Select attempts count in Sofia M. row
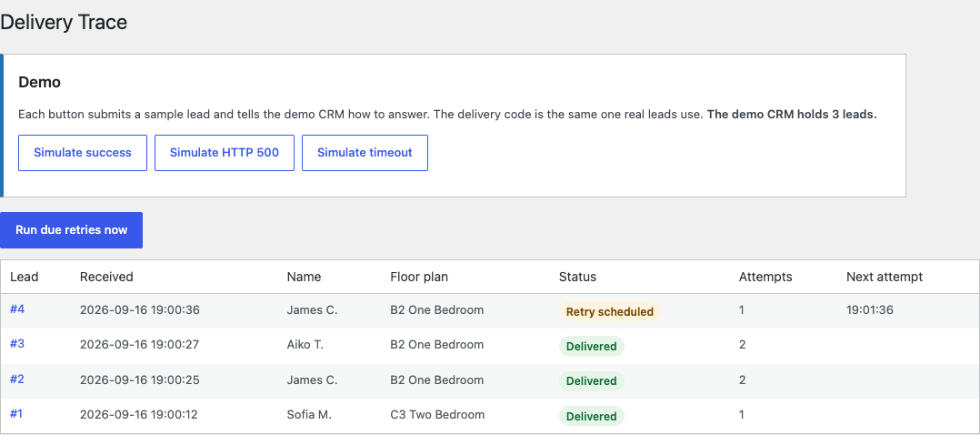The height and width of the screenshot is (435, 980). 742,414
